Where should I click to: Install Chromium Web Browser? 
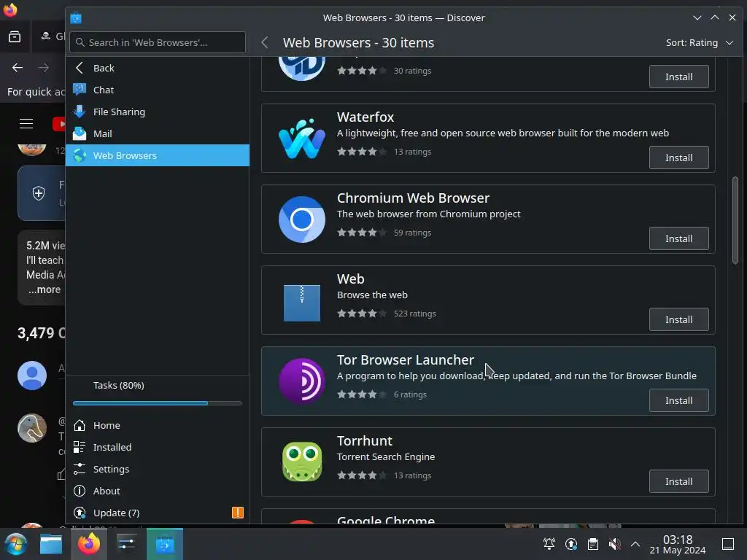click(679, 238)
